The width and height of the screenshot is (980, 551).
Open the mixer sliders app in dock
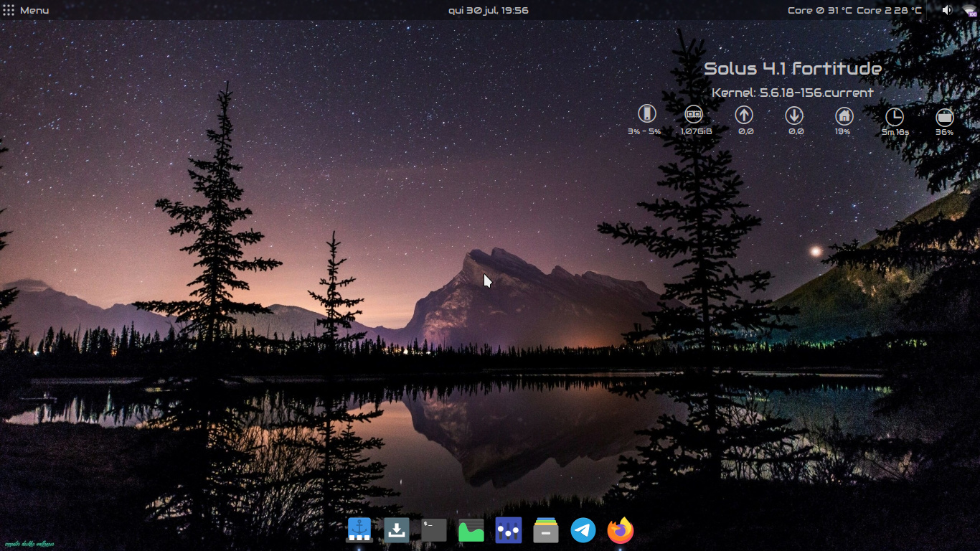tap(509, 530)
